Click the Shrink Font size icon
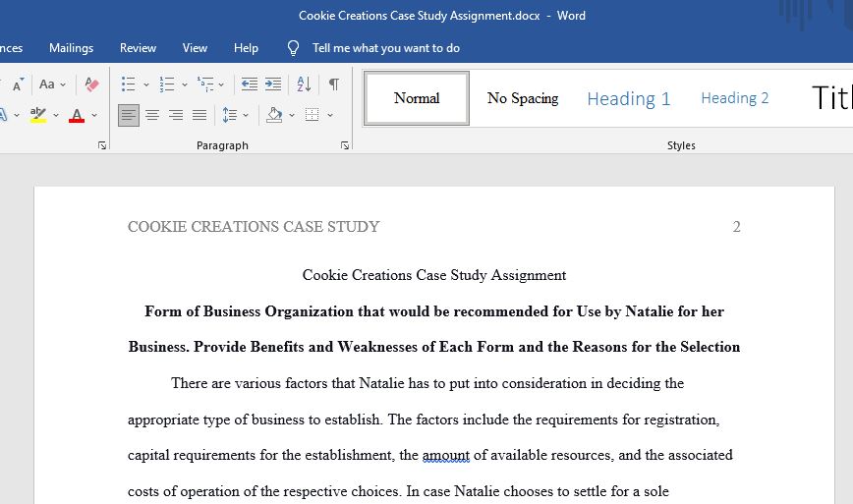The height and width of the screenshot is (504, 853). click(18, 84)
